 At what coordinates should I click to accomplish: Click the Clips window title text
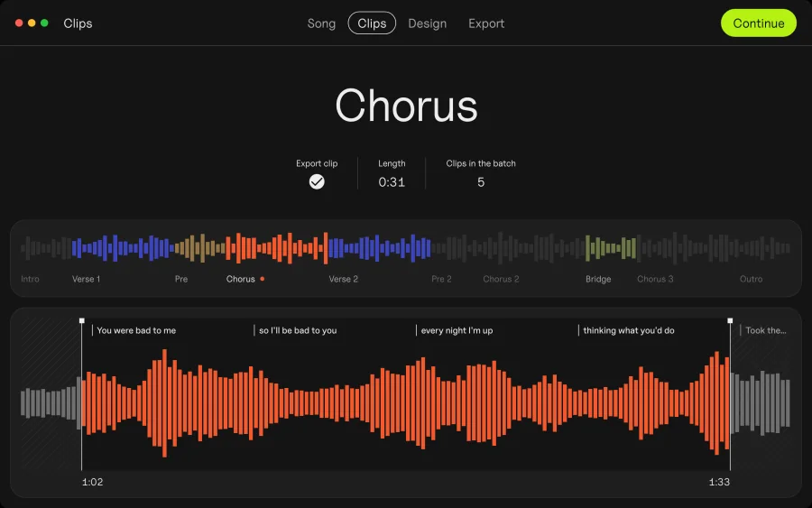78,23
